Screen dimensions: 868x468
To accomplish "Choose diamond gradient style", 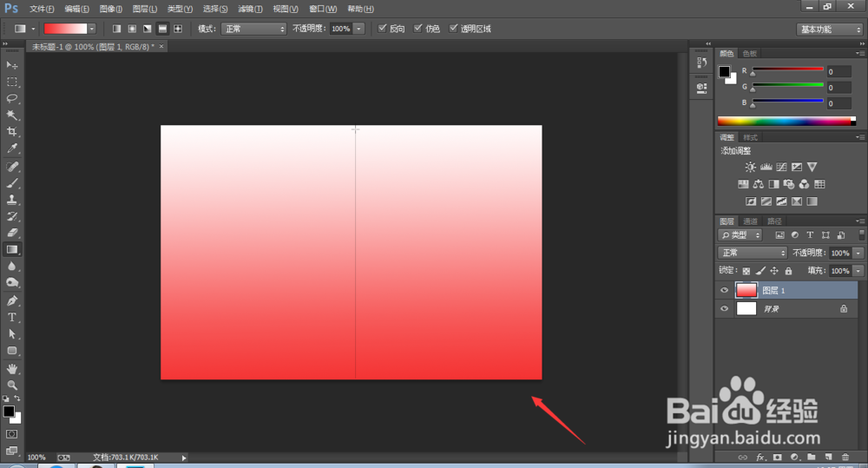I will point(178,29).
